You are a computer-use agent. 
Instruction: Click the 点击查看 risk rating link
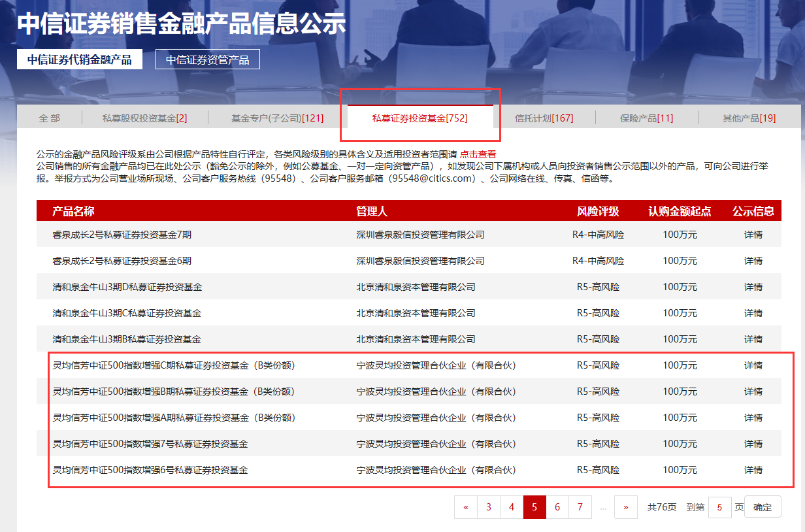[x=478, y=154]
